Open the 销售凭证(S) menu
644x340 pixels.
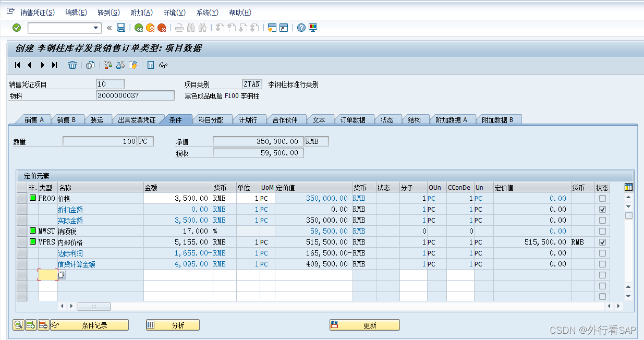pyautogui.click(x=38, y=13)
